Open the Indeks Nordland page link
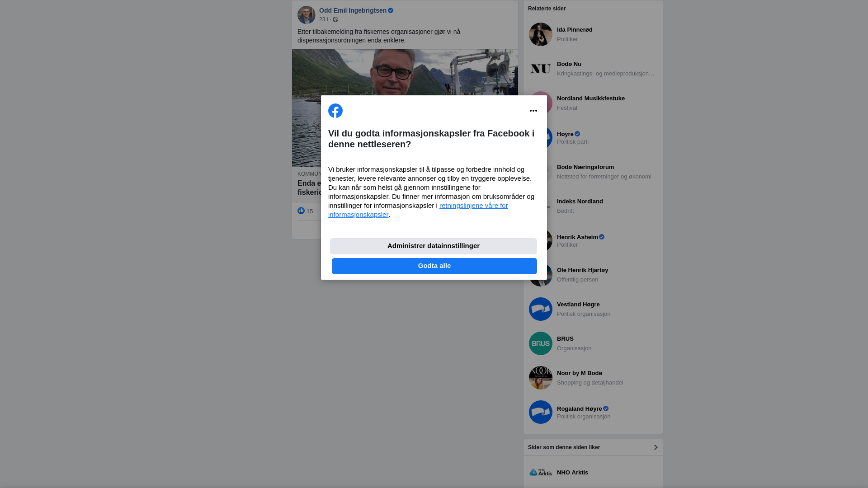The height and width of the screenshot is (488, 868). [x=580, y=202]
